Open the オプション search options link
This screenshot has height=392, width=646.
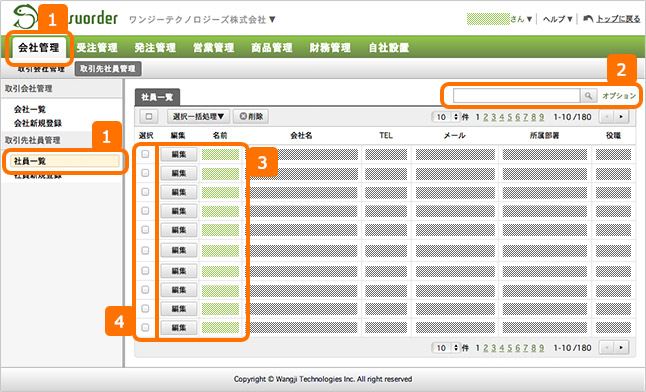point(619,96)
